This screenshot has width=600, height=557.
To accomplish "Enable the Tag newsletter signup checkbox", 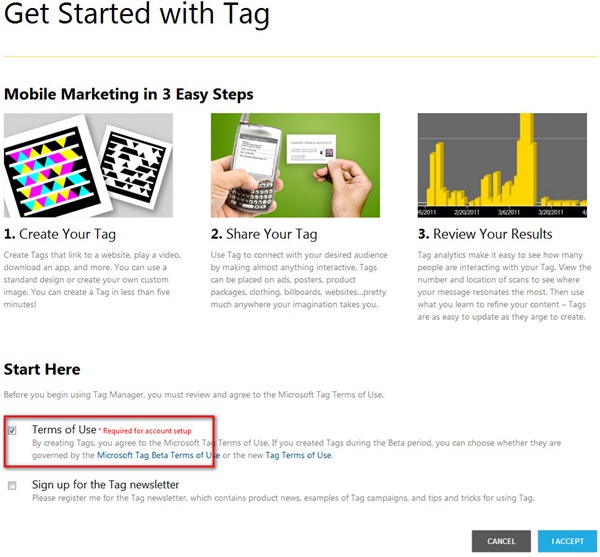I will pyautogui.click(x=12, y=486).
